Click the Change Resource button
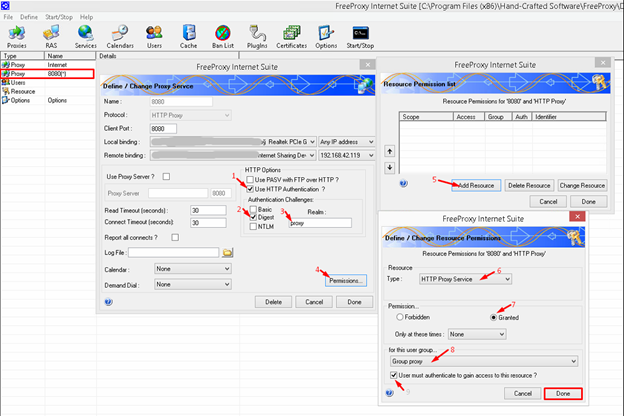Image resolution: width=624 pixels, height=416 pixels. (582, 186)
